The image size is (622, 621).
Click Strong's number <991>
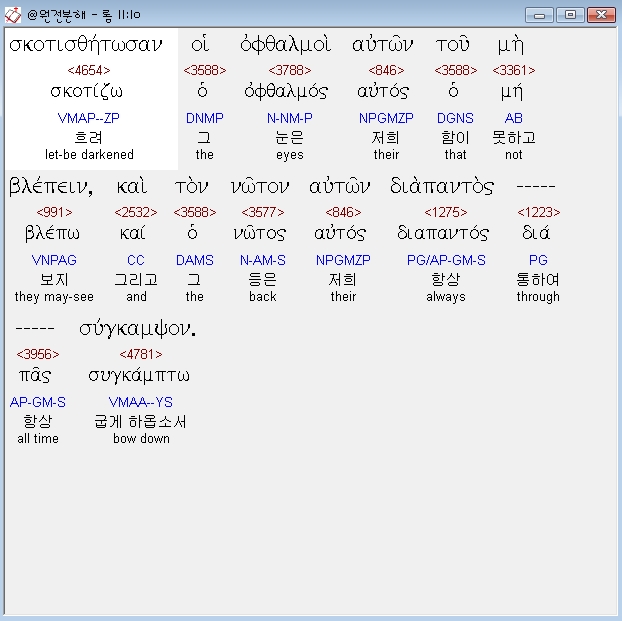54,212
